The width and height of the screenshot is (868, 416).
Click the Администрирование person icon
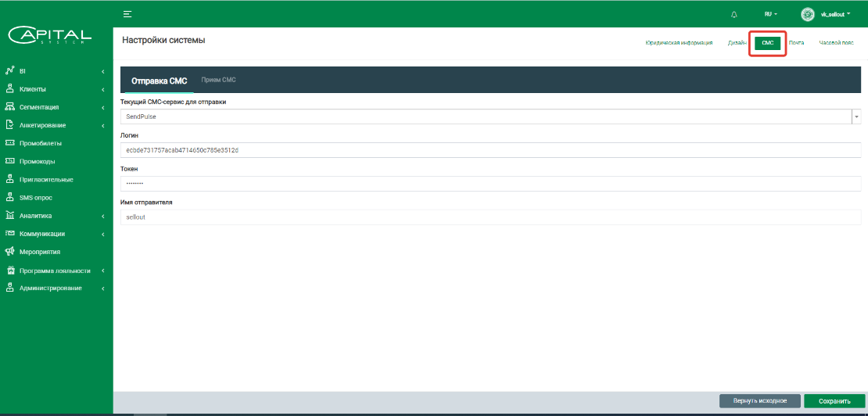click(x=9, y=289)
